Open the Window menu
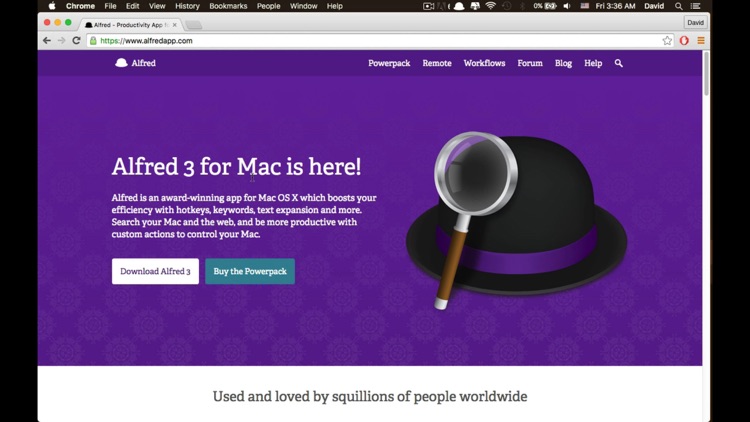Viewport: 750px width, 422px height. (x=303, y=6)
